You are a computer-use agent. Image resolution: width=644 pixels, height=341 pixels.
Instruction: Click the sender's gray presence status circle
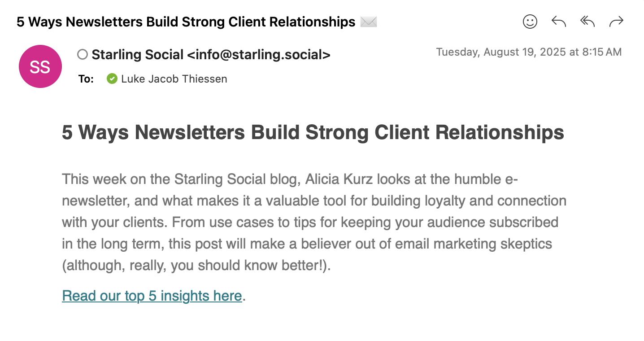click(x=83, y=55)
